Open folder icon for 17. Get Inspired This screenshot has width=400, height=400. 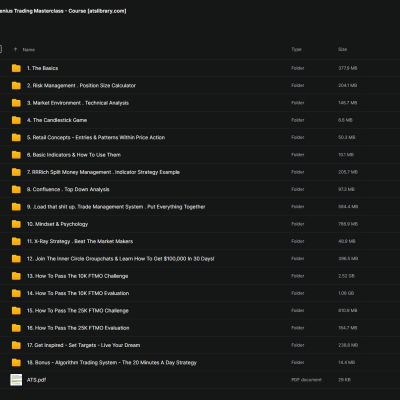[16, 345]
